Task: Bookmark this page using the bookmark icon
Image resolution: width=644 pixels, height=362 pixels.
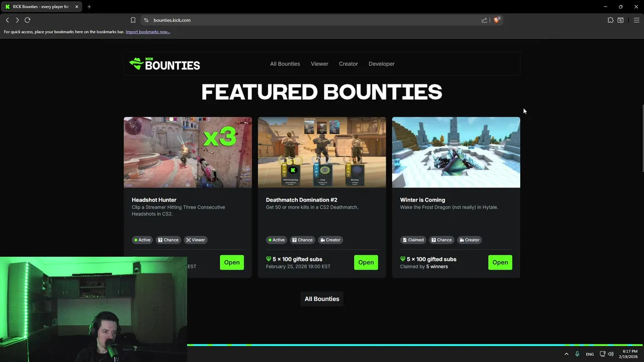Action: 133,20
